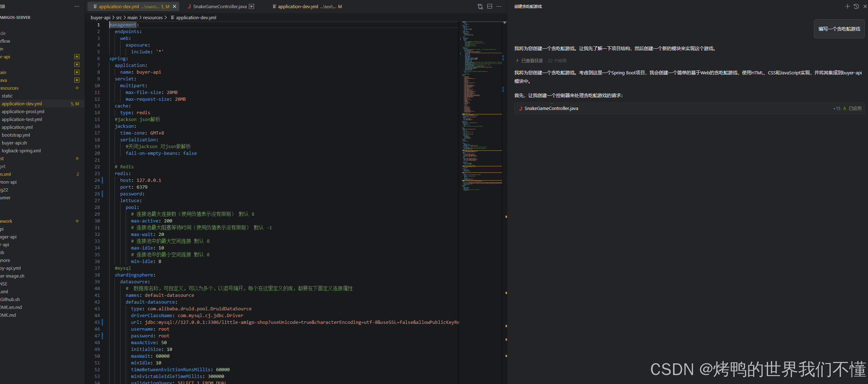Open SnakeGameController.java from chat card

(551, 108)
